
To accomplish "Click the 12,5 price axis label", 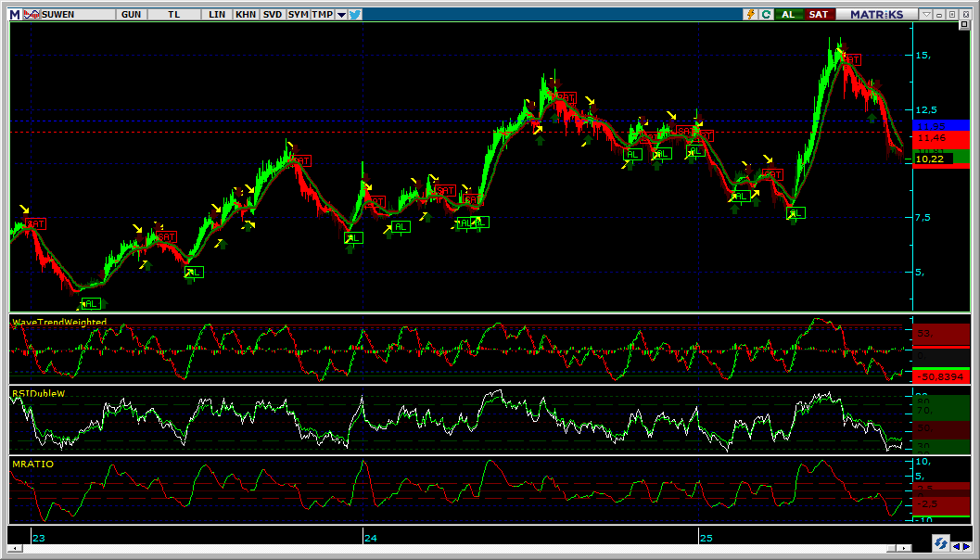I will pyautogui.click(x=926, y=109).
